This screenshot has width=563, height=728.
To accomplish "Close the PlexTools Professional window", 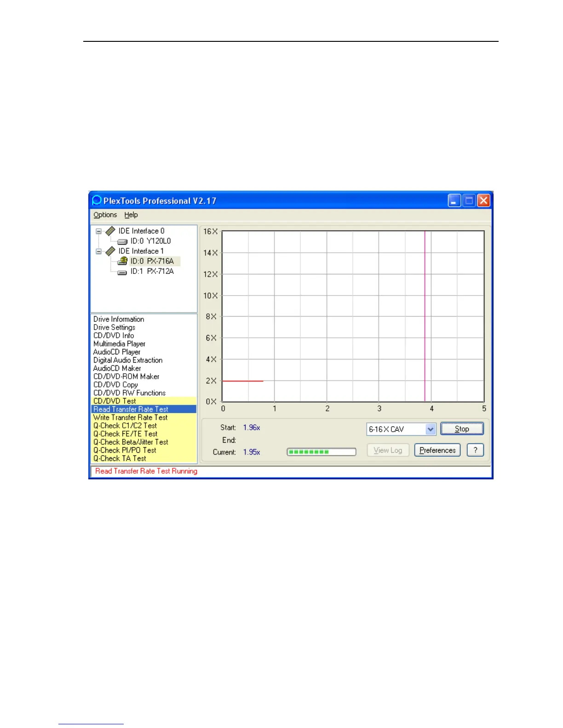I will pyautogui.click(x=483, y=200).
